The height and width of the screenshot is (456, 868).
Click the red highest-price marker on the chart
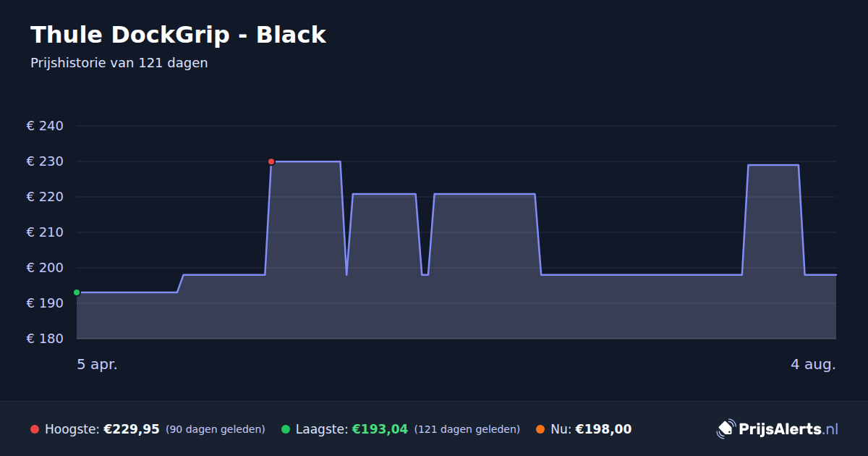(x=271, y=161)
